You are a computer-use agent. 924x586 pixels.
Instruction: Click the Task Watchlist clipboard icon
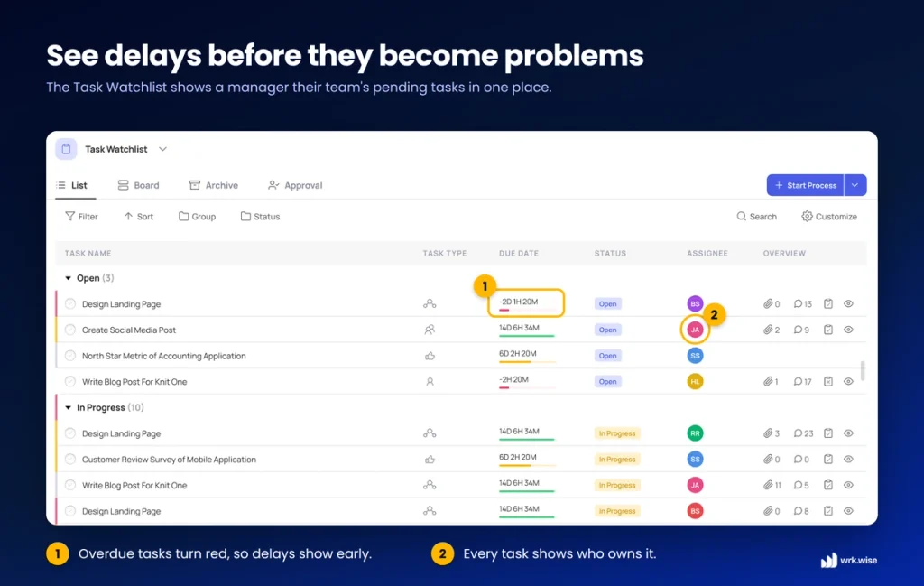[x=66, y=149]
